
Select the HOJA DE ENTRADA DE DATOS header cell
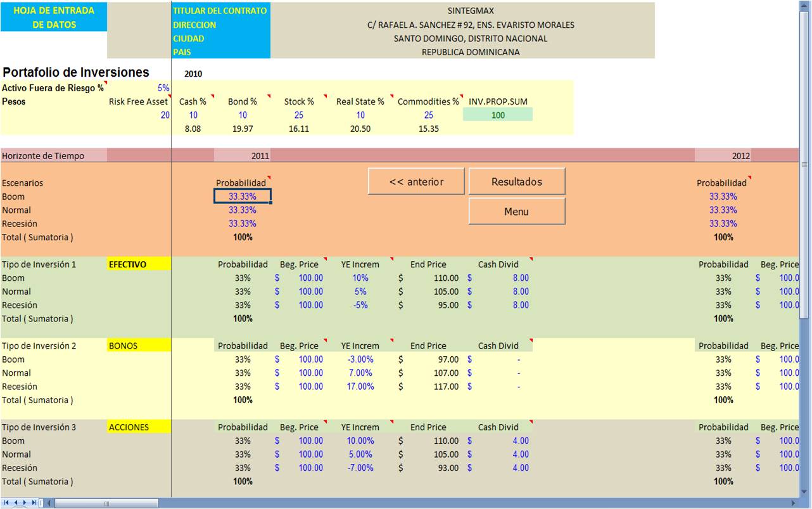point(54,17)
